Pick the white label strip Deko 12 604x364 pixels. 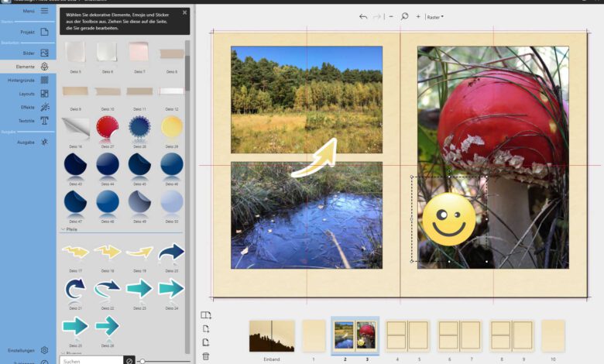tap(171, 91)
